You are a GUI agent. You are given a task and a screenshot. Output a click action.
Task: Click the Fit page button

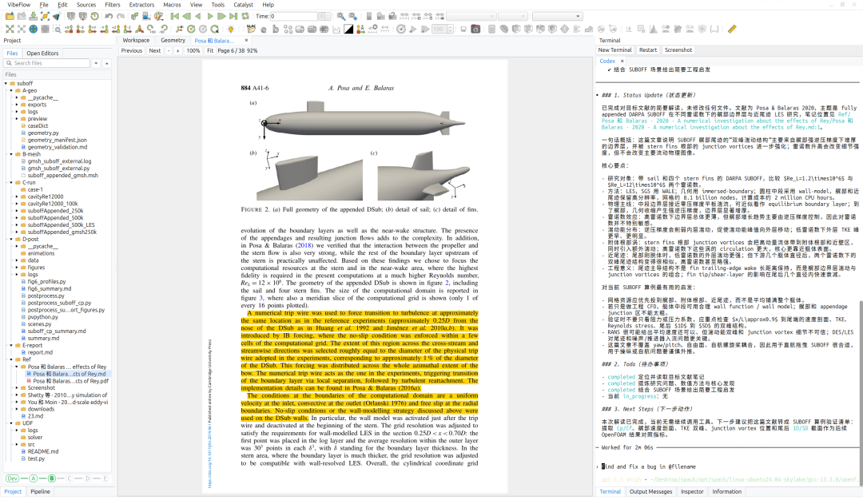coord(210,50)
